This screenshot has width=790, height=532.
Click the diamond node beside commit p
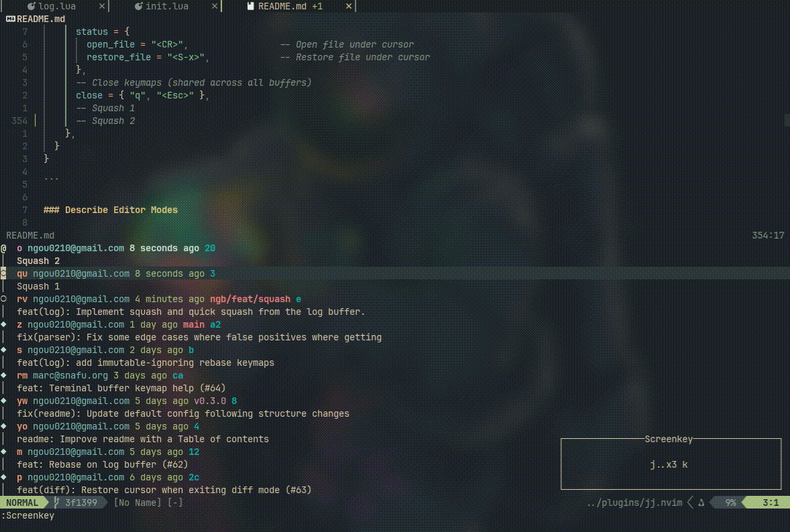pyautogui.click(x=3, y=477)
